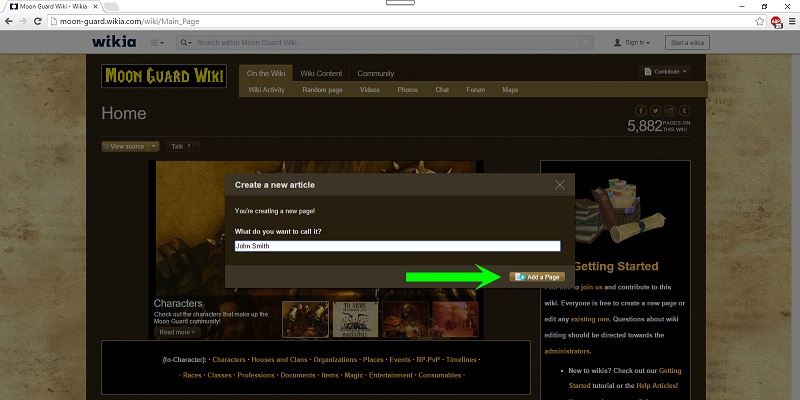Select the third slider thumbnail
Screen dimensions: 800x400
(405, 319)
